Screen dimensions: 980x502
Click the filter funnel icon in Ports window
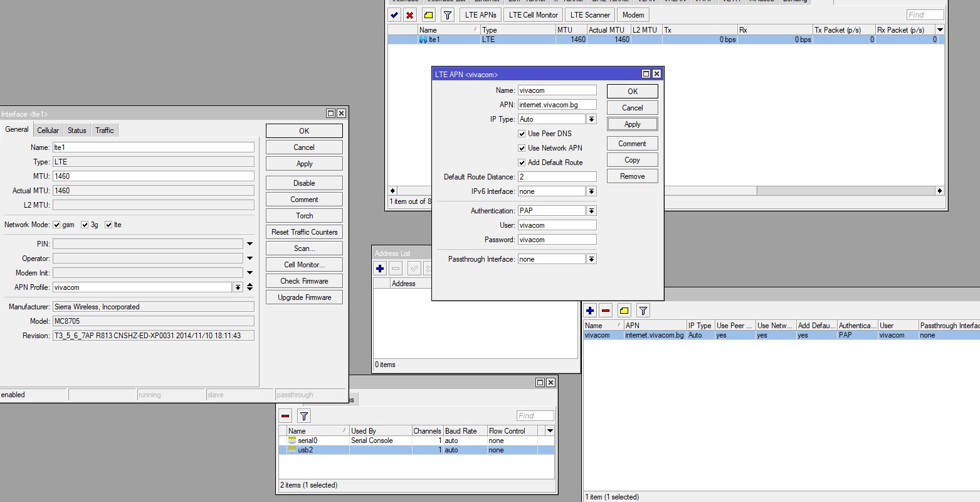coord(304,416)
